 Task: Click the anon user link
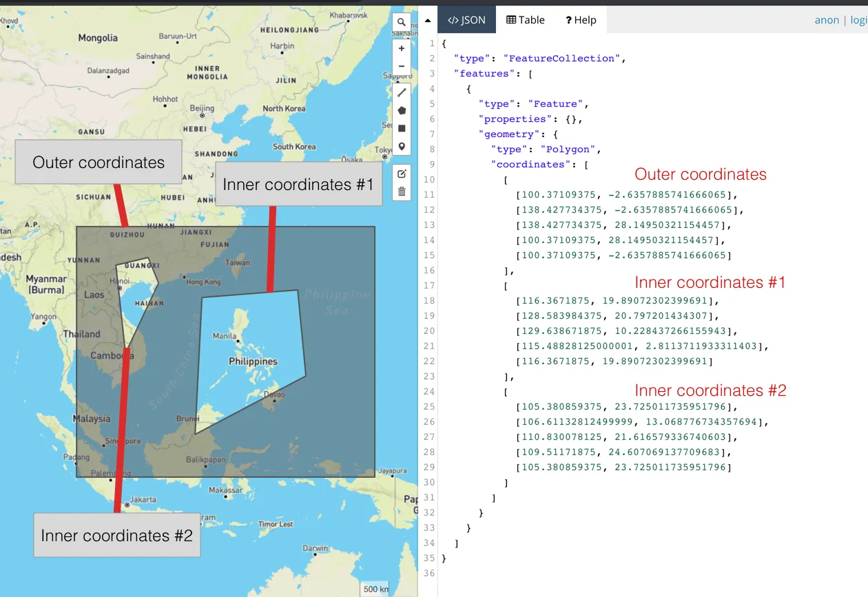(827, 20)
